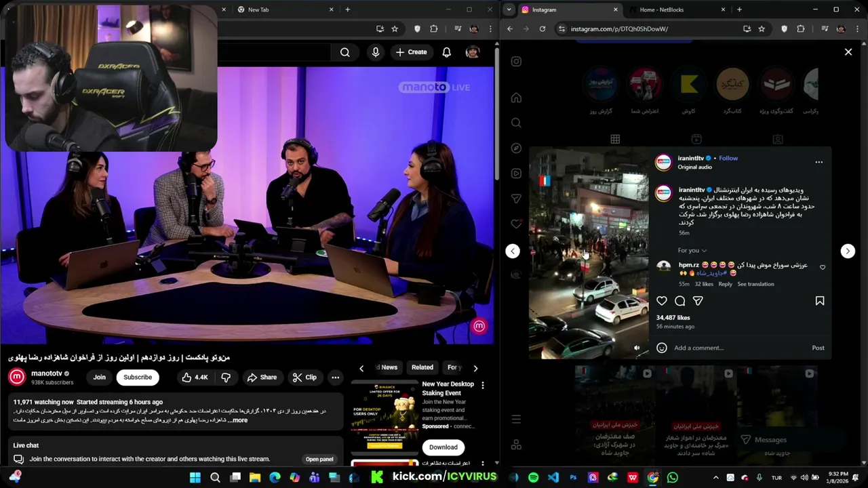Save the Instagram post with bookmark

819,301
